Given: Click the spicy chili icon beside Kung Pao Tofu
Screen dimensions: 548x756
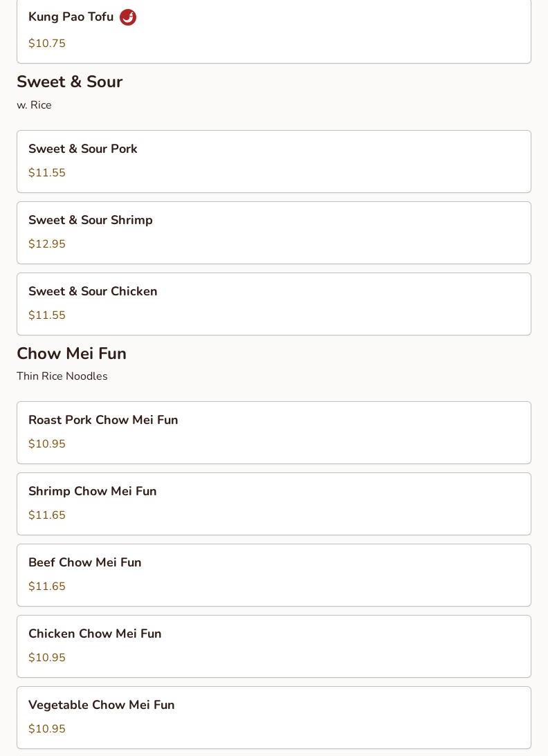Looking at the screenshot, I should coord(128,17).
